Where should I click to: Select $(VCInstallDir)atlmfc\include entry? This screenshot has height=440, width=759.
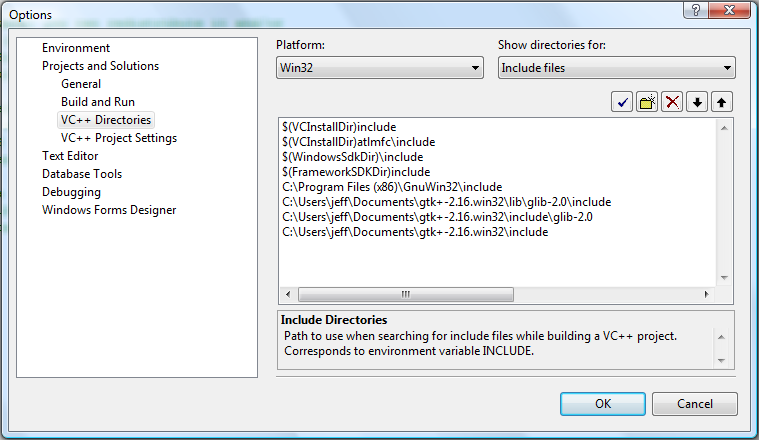359,142
